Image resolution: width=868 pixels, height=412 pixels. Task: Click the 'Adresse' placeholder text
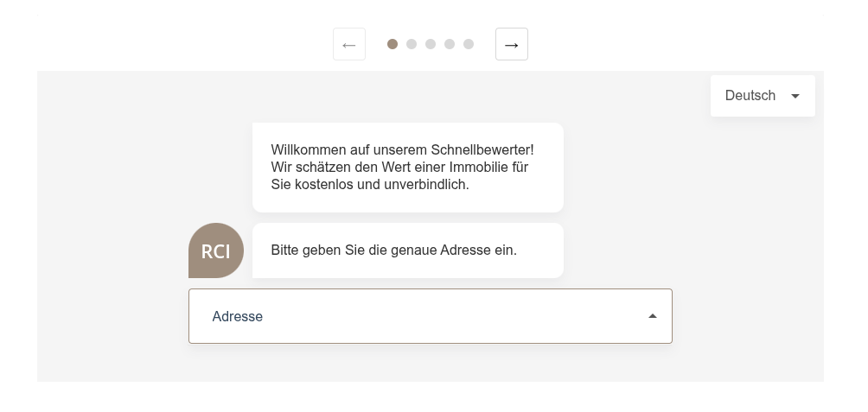tap(238, 317)
